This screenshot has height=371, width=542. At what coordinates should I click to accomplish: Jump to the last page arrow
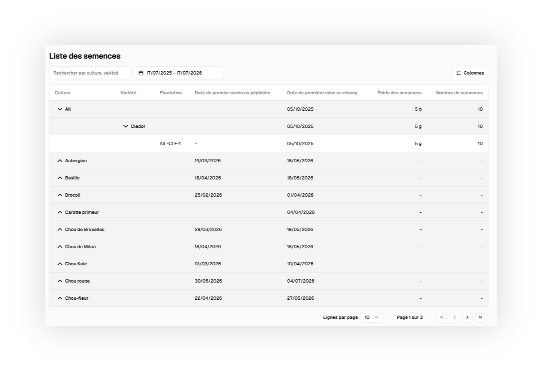480,317
